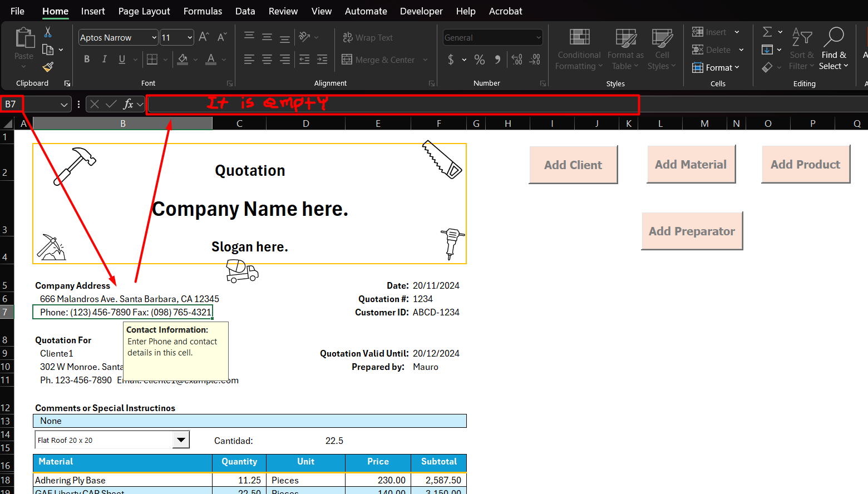868x494 pixels.
Task: Decrease decimal places
Action: pos(535,60)
